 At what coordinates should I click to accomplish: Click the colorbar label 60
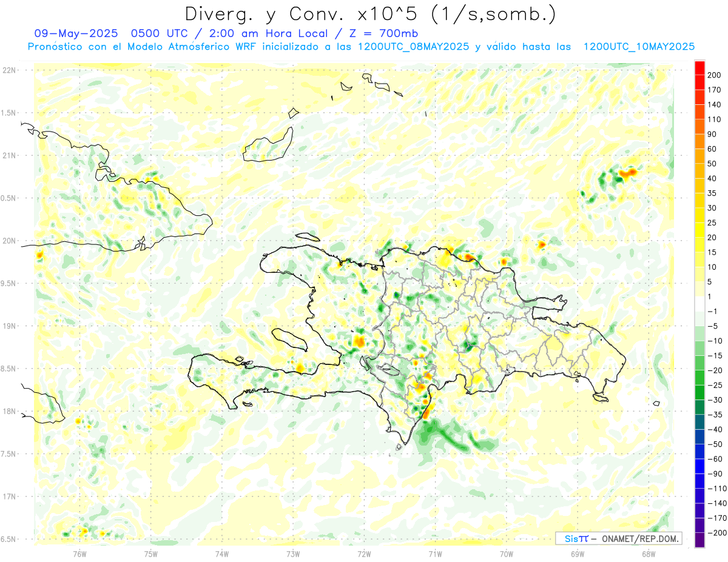(x=713, y=149)
